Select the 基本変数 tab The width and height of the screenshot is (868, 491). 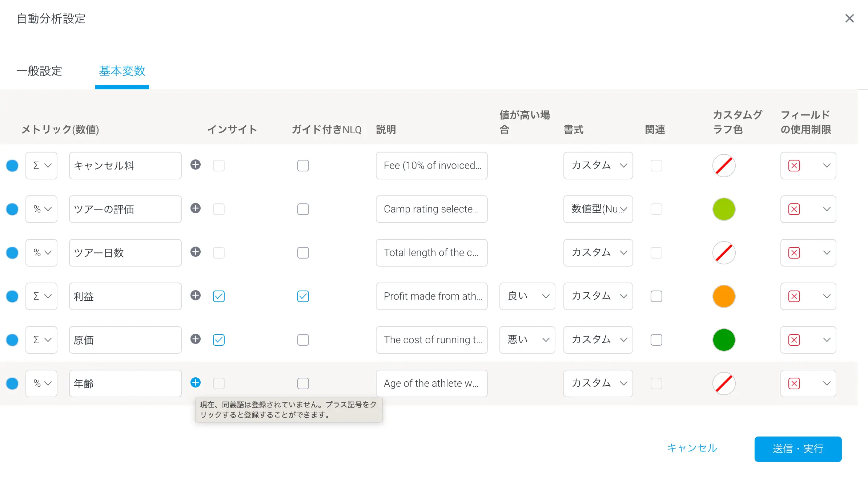[122, 71]
